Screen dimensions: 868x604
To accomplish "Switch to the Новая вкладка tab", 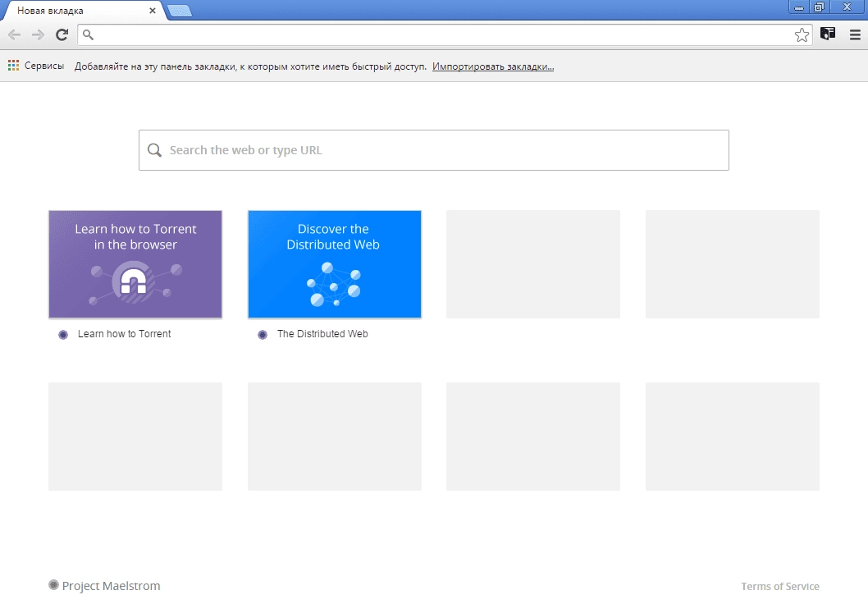I will [83, 11].
